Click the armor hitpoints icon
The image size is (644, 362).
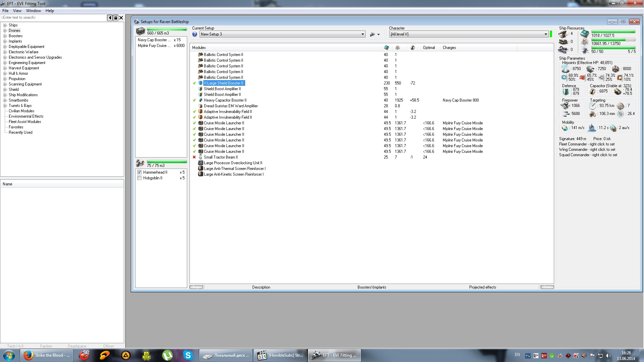tap(590, 69)
